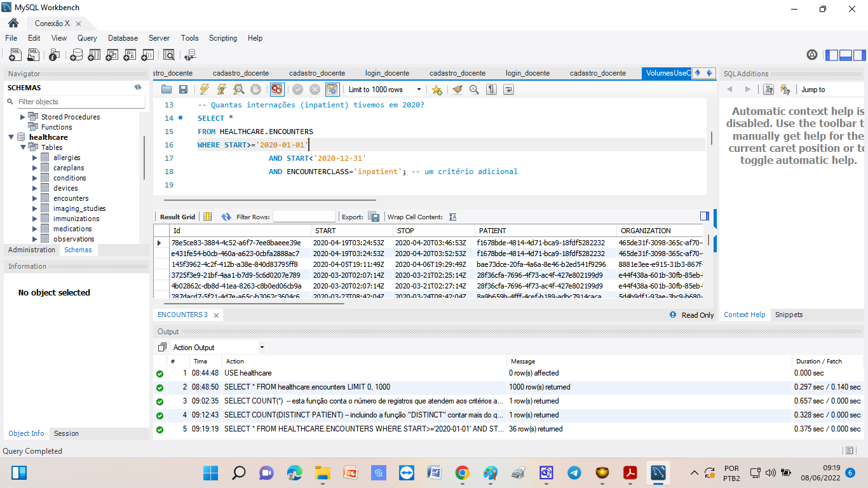The height and width of the screenshot is (488, 868).
Task: Open the Query menu
Action: point(87,38)
